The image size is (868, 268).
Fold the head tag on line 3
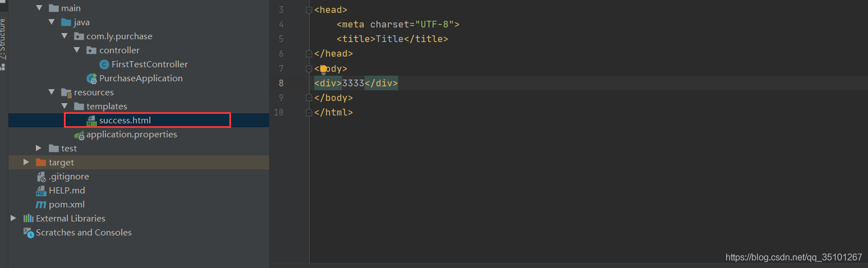point(308,10)
